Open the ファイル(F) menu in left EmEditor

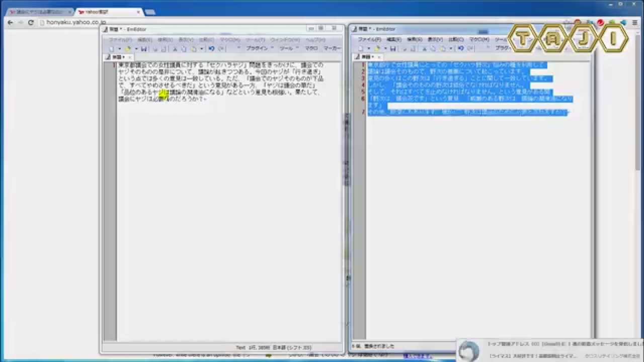tap(120, 40)
